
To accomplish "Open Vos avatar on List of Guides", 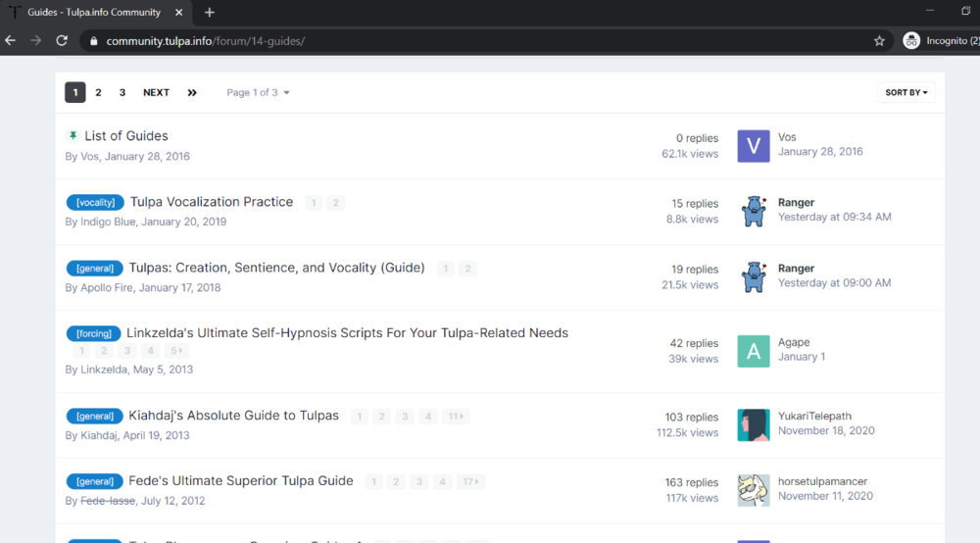I will pos(753,146).
